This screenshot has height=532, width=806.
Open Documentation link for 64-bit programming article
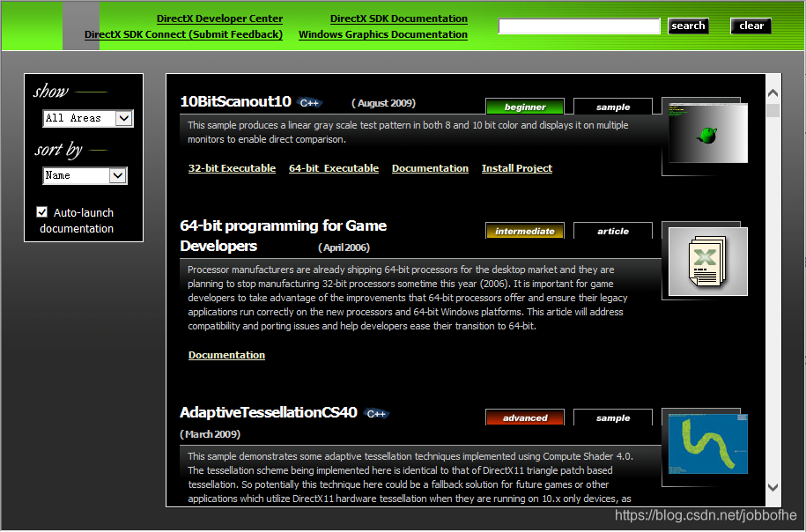226,355
